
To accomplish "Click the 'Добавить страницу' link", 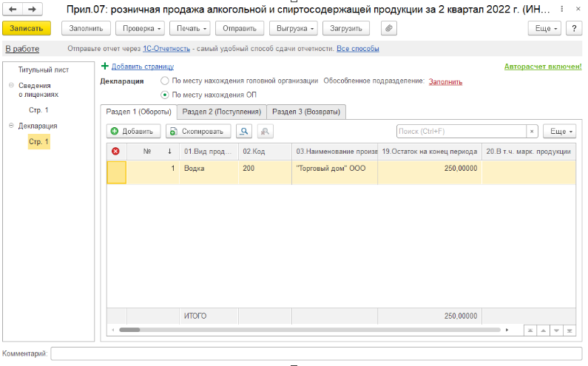I will [142, 67].
